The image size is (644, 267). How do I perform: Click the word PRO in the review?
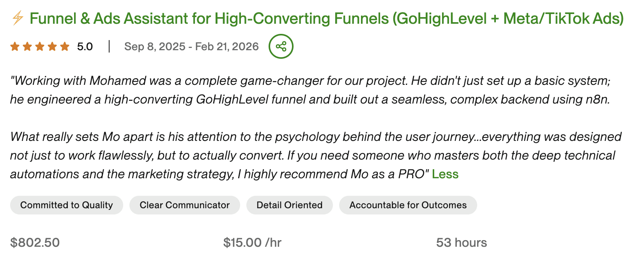click(412, 174)
